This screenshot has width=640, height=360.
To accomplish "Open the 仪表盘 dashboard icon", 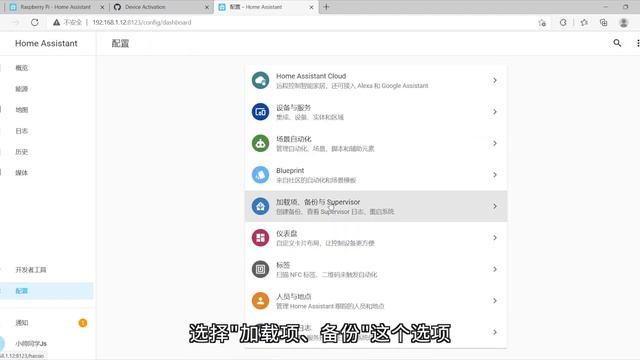I will click(260, 238).
